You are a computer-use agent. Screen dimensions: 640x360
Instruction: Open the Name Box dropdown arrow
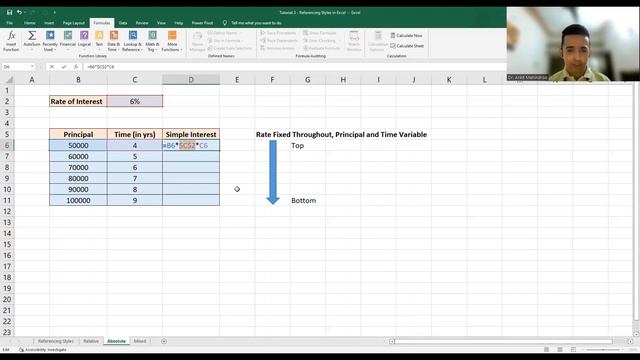pos(32,67)
